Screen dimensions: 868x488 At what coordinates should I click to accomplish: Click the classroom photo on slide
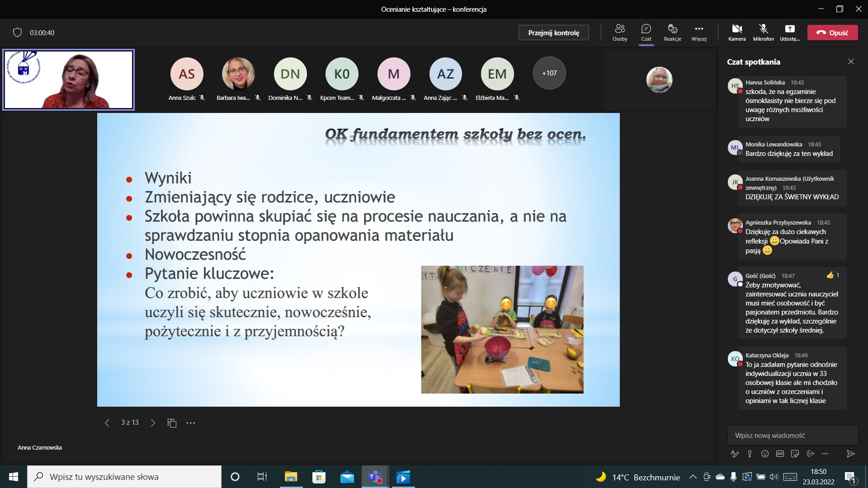(502, 329)
